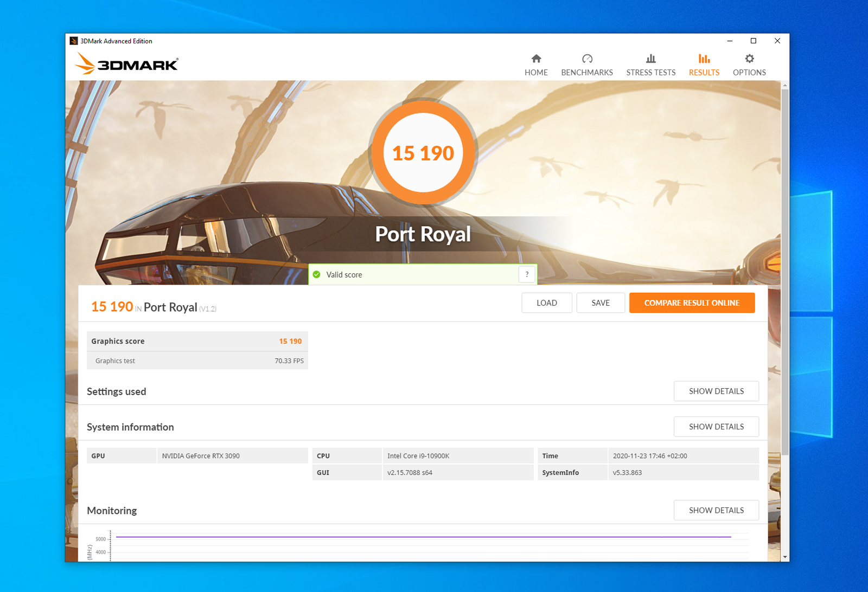Click the vertical scrollbar thumb
Image resolution: width=868 pixels, height=592 pixels.
click(784, 271)
